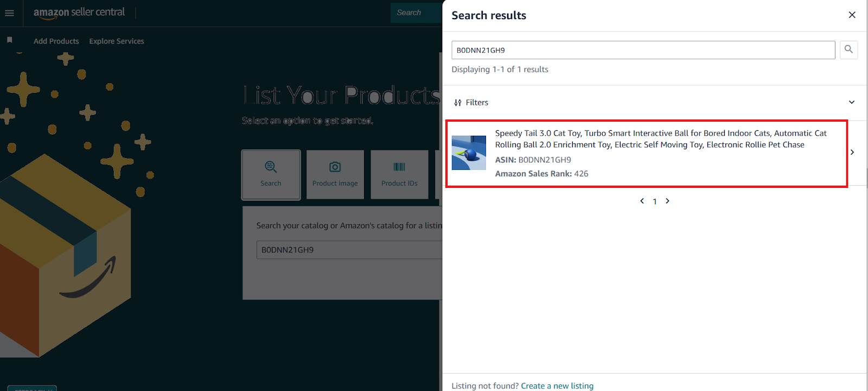Click the Create a new listing link
Image resolution: width=868 pixels, height=391 pixels.
(557, 386)
